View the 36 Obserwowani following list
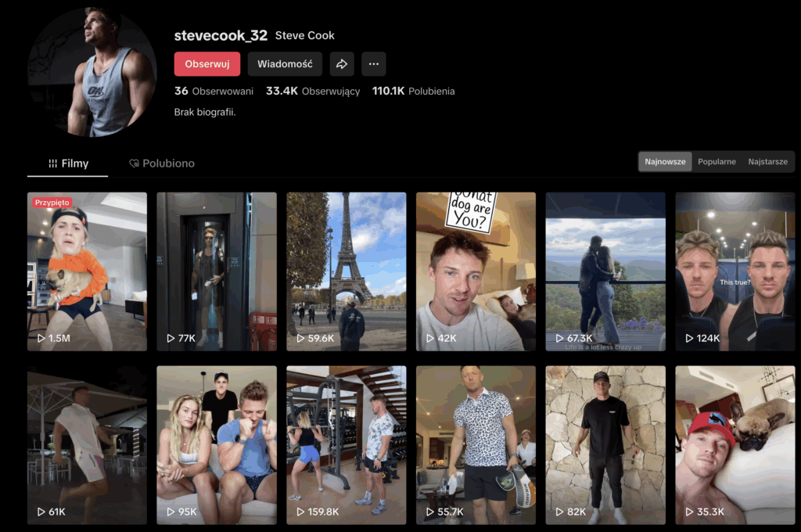 coord(214,92)
